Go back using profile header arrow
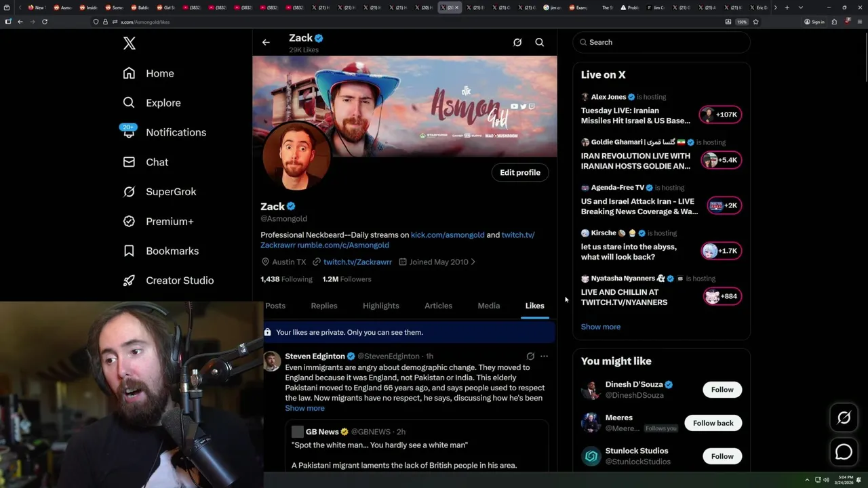This screenshot has width=868, height=488. (x=266, y=42)
